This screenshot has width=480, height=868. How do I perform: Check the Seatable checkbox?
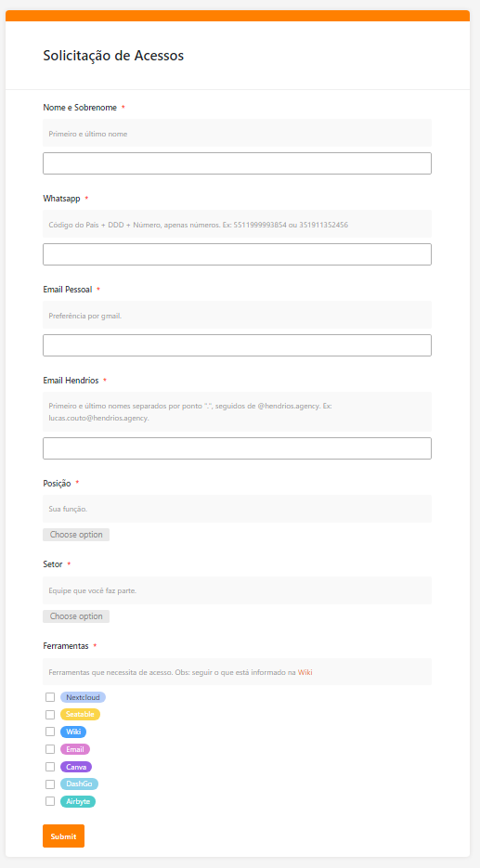(x=50, y=715)
